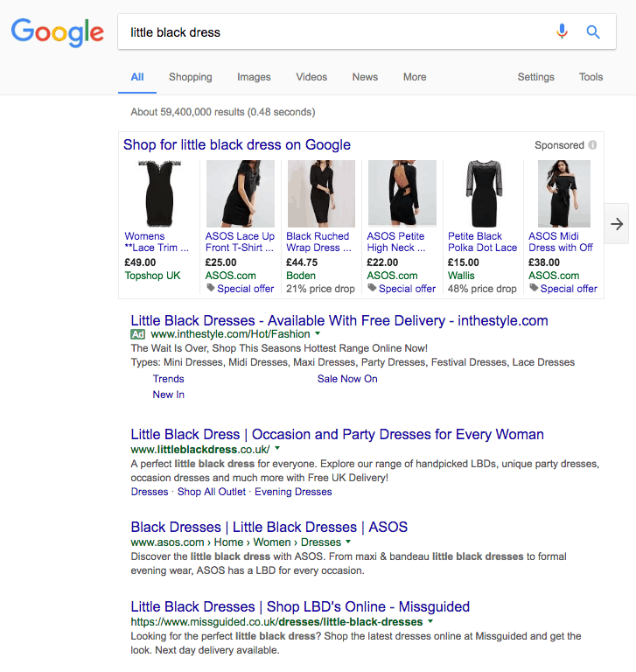Click Special offer under ASOS Midi Dress
This screenshot has height=672, width=636.
tap(569, 289)
